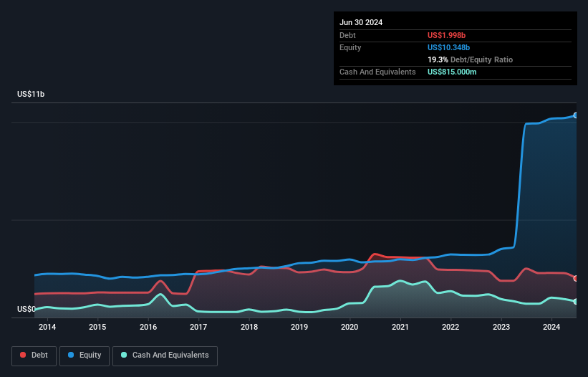
Task: Click the Equity row label in tooltip
Action: pos(350,47)
